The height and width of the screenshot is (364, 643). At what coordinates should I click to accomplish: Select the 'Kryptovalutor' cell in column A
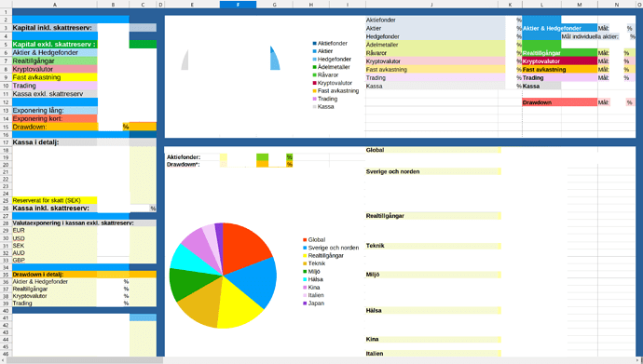click(55, 69)
